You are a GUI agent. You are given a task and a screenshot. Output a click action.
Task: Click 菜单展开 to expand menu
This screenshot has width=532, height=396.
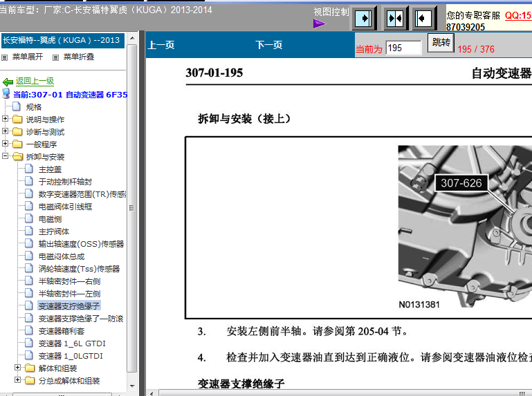point(28,57)
